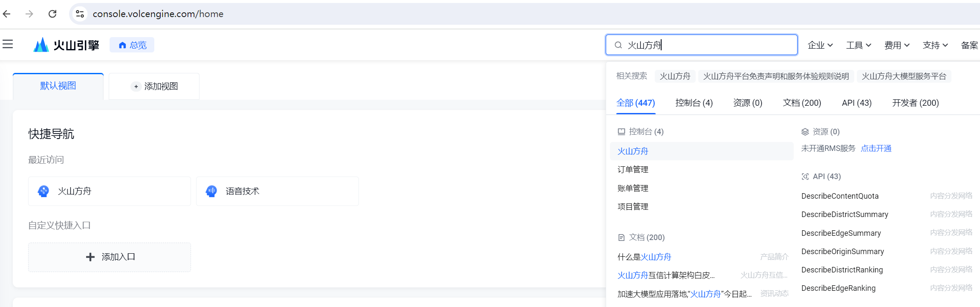The width and height of the screenshot is (980, 307).
Task: Click the 产品简介 label
Action: 774,257
